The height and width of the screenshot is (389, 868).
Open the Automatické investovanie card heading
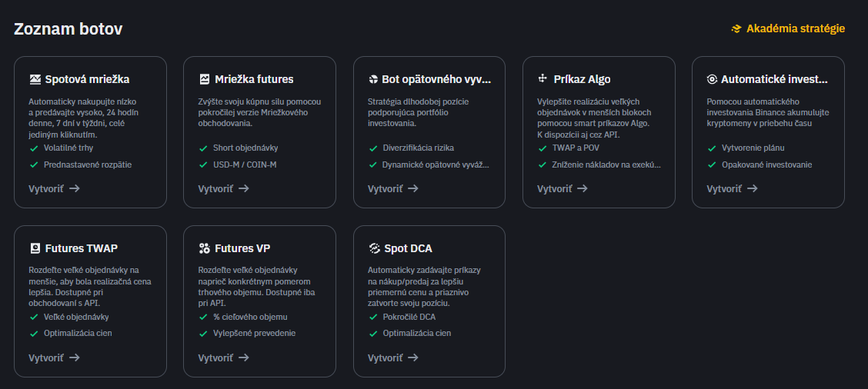click(x=774, y=79)
